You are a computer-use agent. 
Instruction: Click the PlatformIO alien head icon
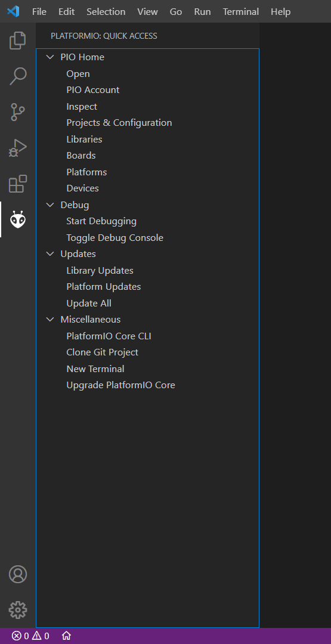click(18, 219)
